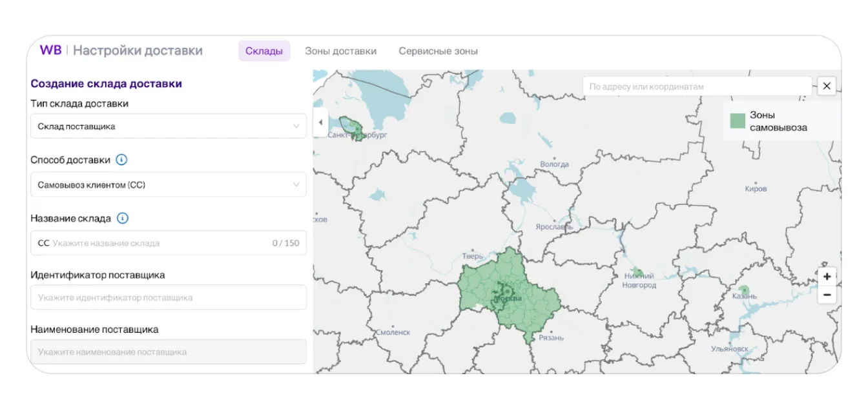The image size is (868, 409).
Task: Click the Saint Petersburg pickup zone
Action: click(x=352, y=128)
